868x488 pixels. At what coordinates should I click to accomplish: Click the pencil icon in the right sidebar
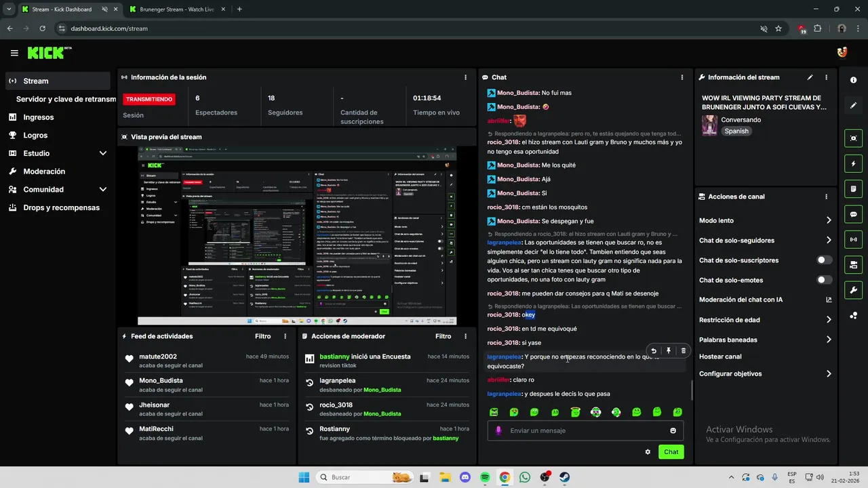pos(853,106)
